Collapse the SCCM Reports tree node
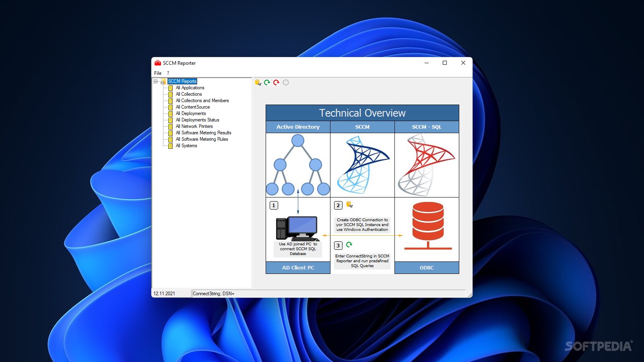The width and height of the screenshot is (644, 362). [156, 81]
